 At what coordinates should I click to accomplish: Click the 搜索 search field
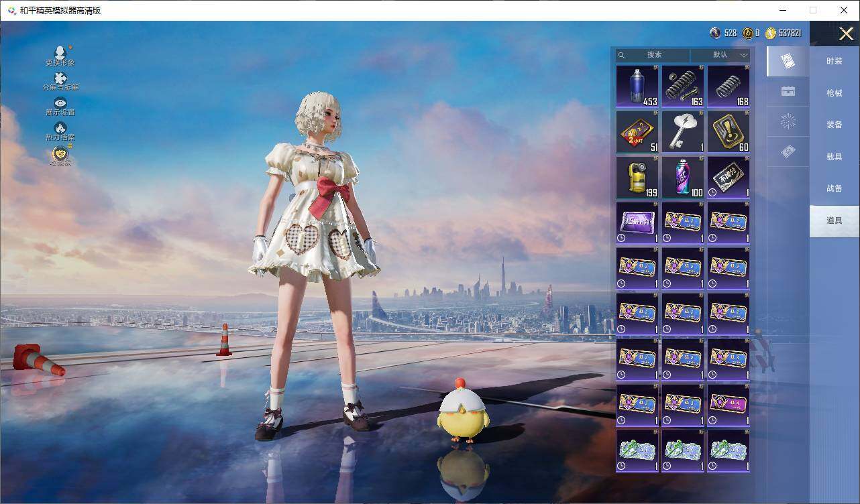[653, 55]
